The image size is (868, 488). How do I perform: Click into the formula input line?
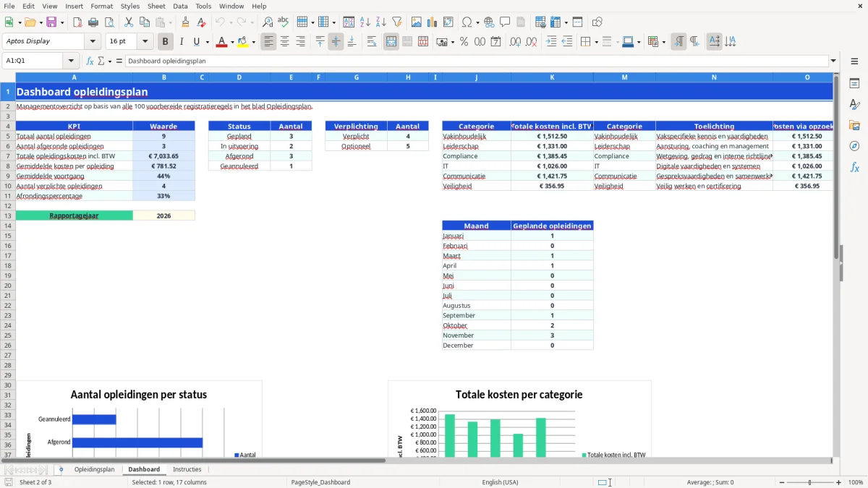point(476,61)
